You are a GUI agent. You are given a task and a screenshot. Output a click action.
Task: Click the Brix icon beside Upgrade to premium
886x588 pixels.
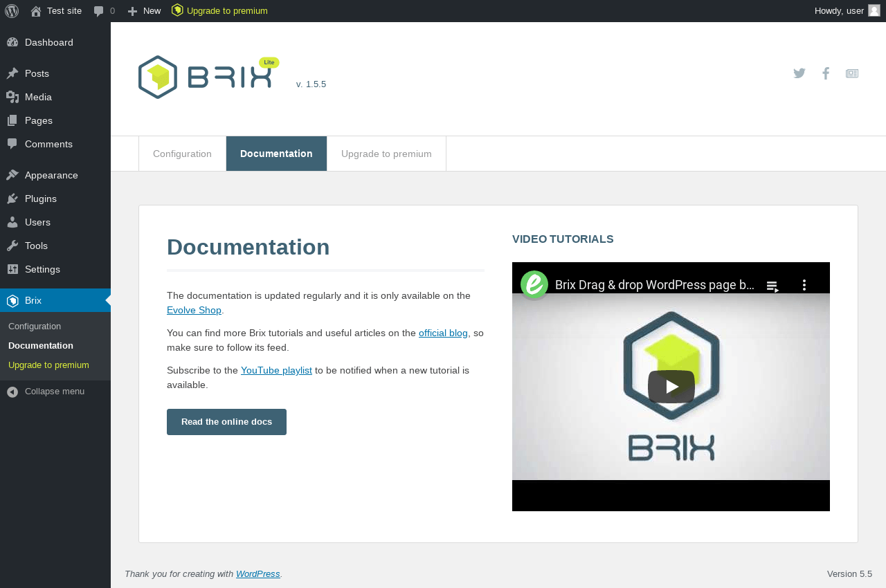coord(177,10)
